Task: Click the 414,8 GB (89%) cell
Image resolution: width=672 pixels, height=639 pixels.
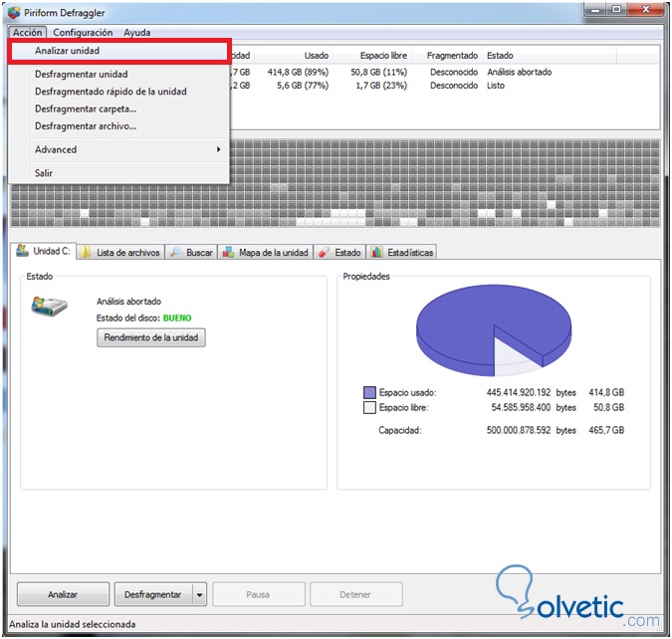Action: [298, 72]
